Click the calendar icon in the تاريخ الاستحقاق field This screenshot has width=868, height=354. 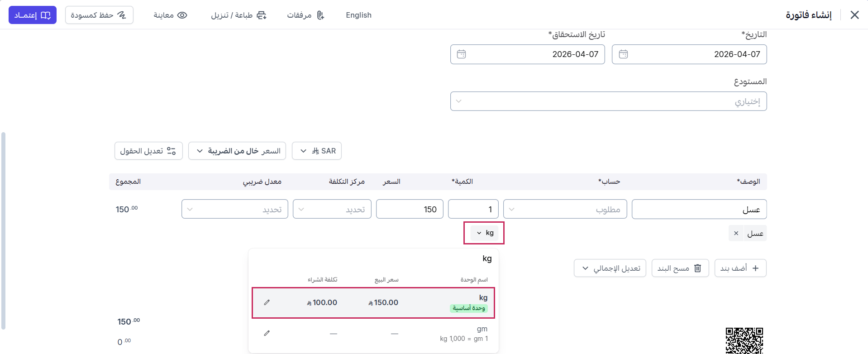[461, 54]
